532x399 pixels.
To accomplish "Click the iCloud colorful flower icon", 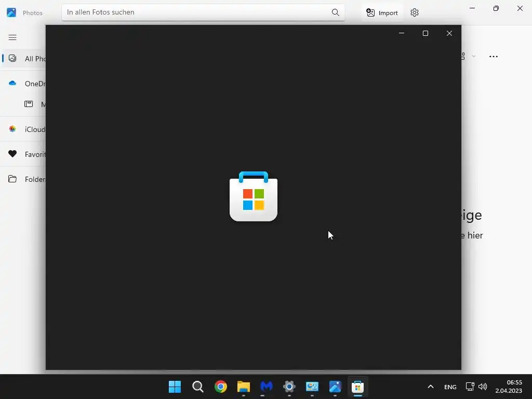I will click(x=12, y=129).
